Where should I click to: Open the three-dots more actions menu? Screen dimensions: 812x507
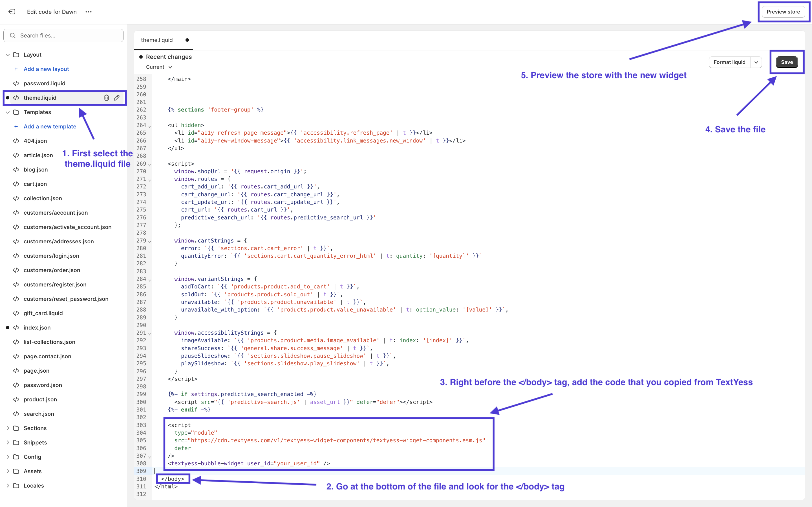[88, 12]
